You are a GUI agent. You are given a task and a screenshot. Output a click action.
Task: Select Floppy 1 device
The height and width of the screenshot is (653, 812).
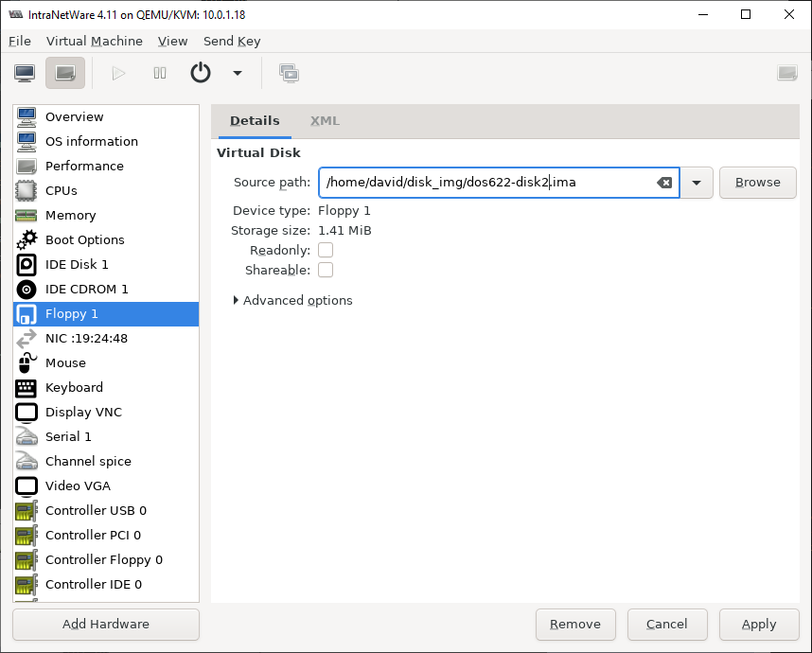(x=106, y=314)
